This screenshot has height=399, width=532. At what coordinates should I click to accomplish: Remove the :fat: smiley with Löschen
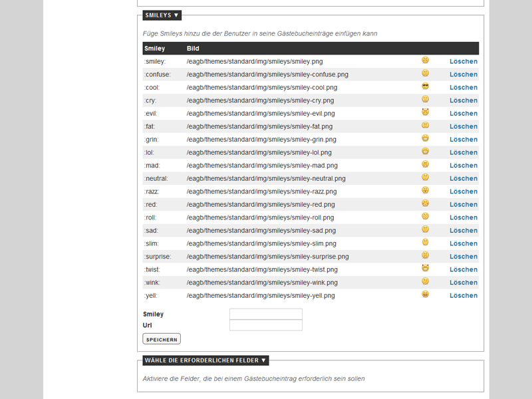pyautogui.click(x=464, y=126)
